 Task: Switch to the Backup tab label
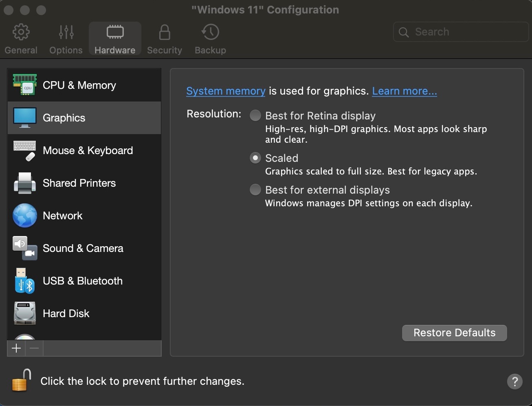210,50
